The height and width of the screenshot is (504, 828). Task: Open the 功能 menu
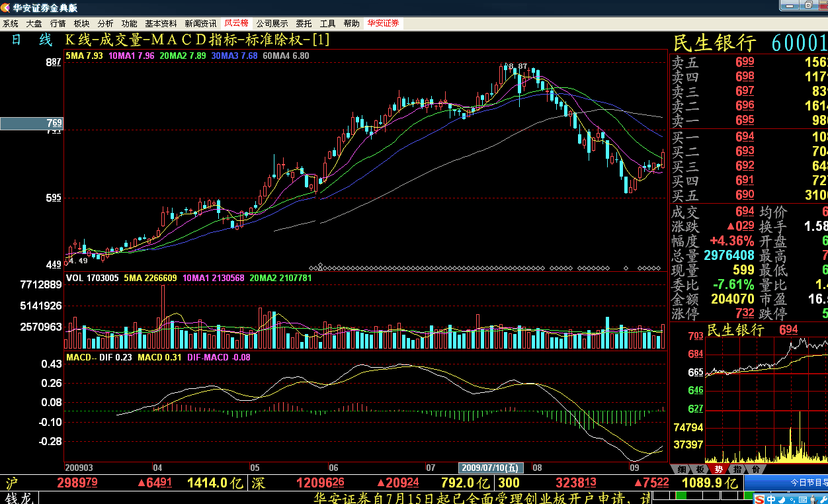click(130, 23)
